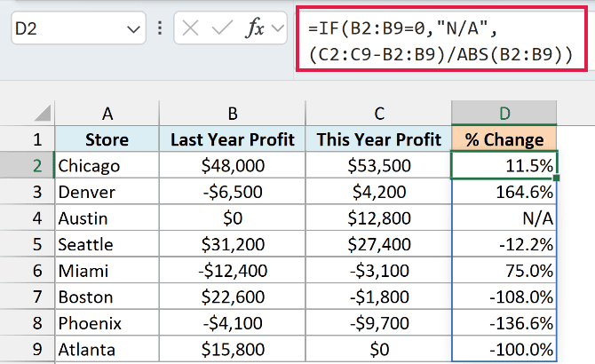
Task: Click the -$4,100 cell
Action: (x=233, y=322)
